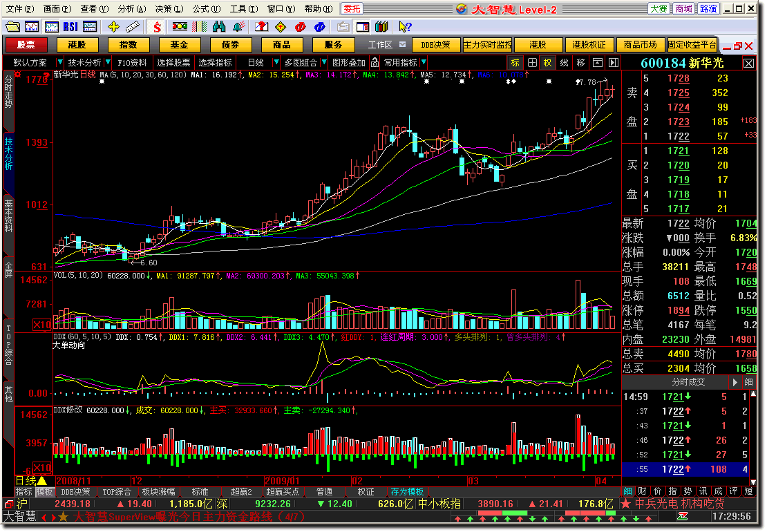Click the alarm bell alert icon
This screenshot has height=532, width=767.
(238, 27)
